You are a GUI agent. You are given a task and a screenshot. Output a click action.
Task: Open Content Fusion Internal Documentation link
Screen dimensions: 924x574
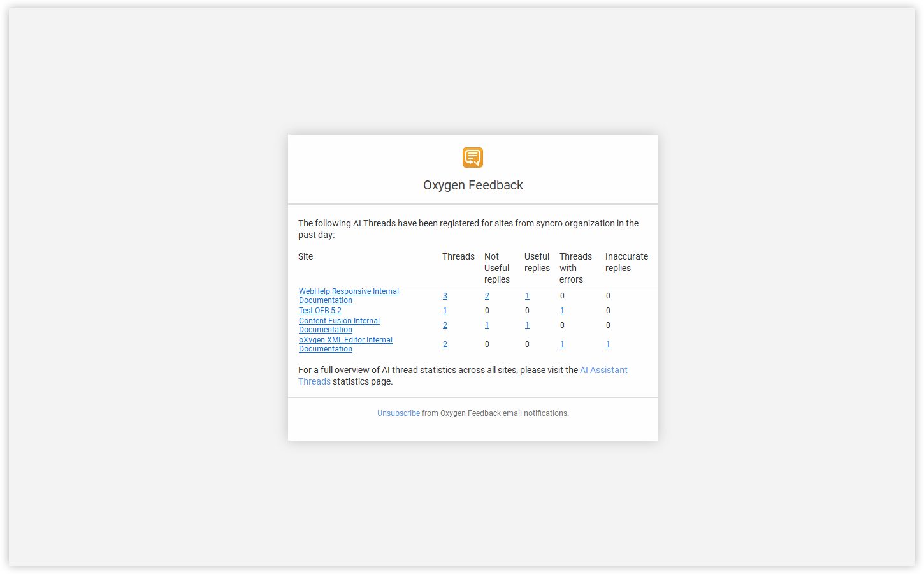(339, 325)
